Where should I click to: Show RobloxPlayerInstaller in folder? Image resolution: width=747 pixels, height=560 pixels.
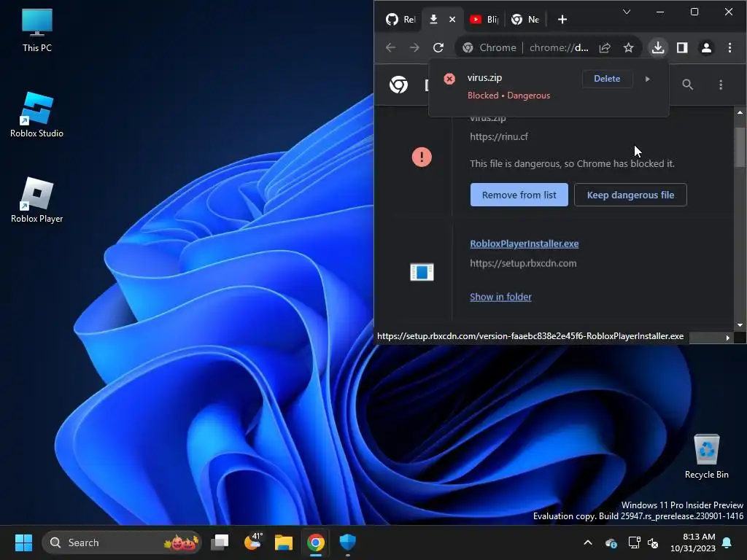[500, 297]
